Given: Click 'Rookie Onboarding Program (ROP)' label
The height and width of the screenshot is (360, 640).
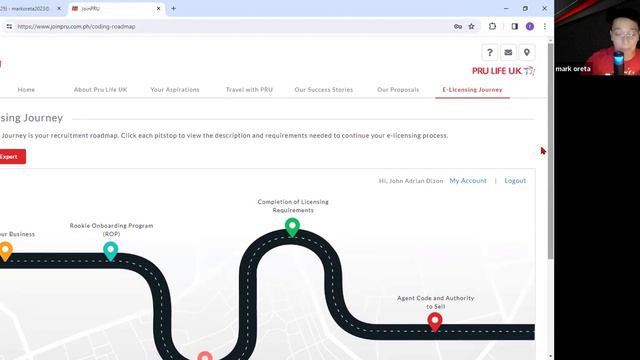Looking at the screenshot, I should [111, 230].
